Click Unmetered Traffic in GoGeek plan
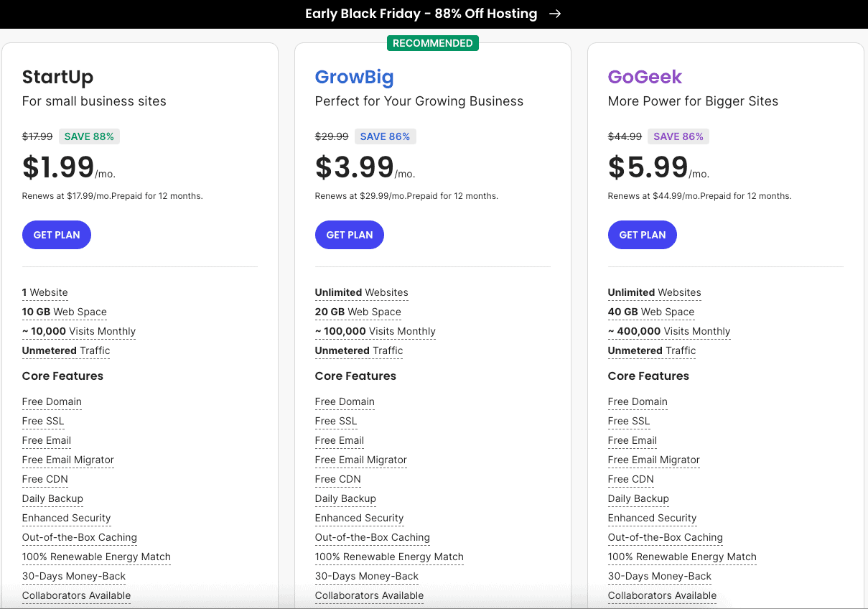Image resolution: width=868 pixels, height=609 pixels. click(x=652, y=350)
